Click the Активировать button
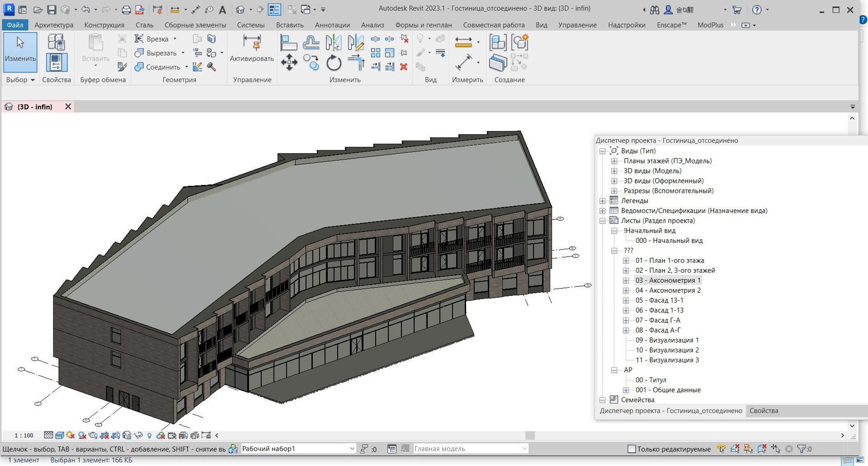 pyautogui.click(x=252, y=49)
